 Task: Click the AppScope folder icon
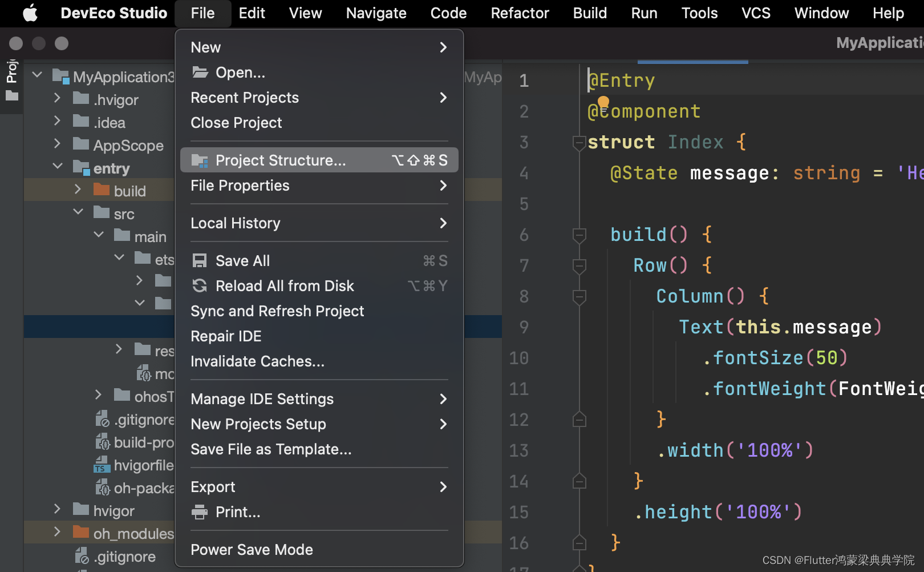[x=81, y=144]
